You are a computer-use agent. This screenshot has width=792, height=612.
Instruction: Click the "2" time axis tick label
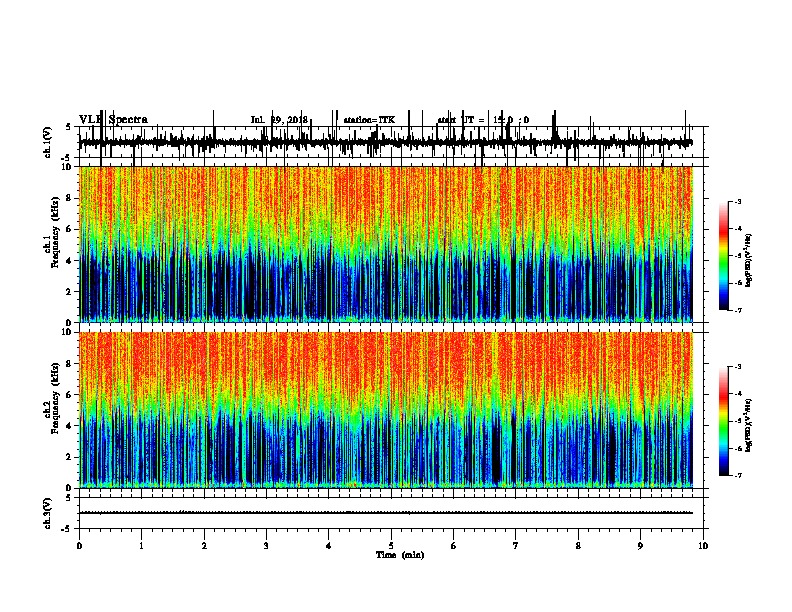[204, 546]
